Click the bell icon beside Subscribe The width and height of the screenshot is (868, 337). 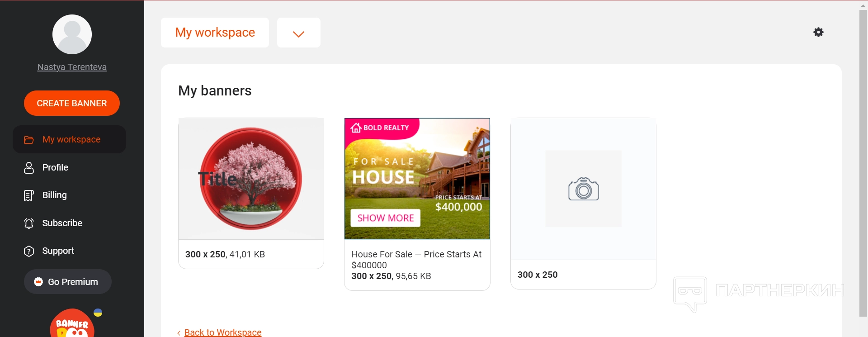pos(29,223)
